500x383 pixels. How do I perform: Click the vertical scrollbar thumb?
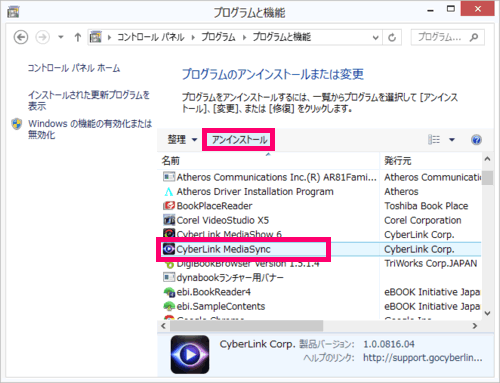pos(488,178)
